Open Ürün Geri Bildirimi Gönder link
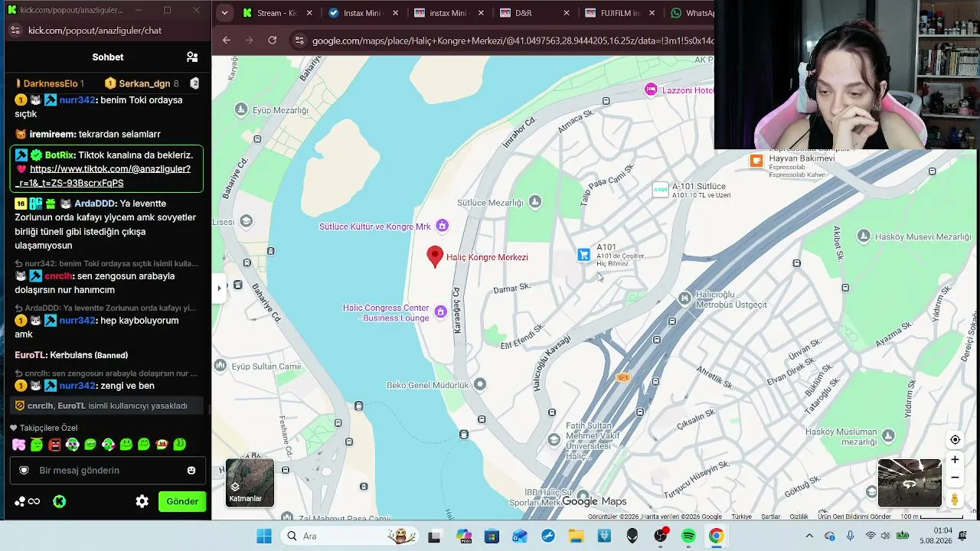Image resolution: width=980 pixels, height=551 pixels. pos(854,517)
